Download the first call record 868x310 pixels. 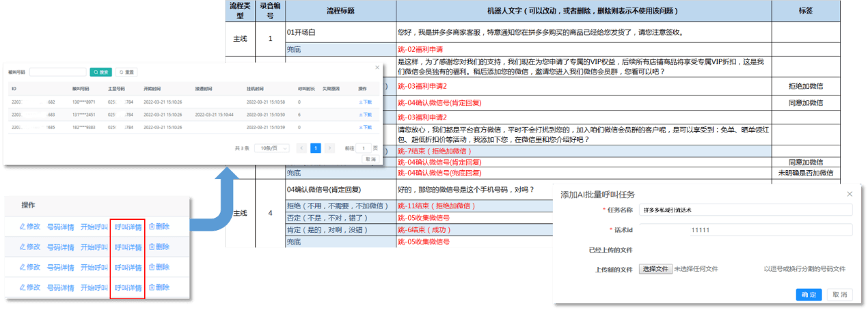pyautogui.click(x=365, y=102)
